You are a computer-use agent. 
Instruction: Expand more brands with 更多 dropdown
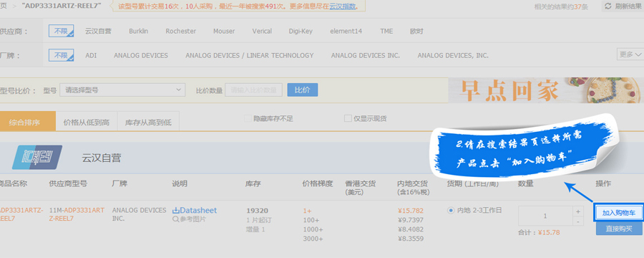coord(630,54)
